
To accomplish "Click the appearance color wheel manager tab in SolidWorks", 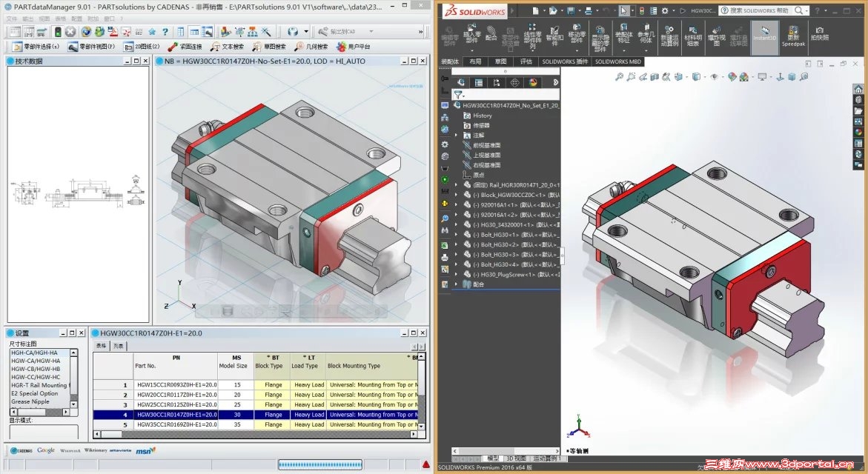I will coord(532,82).
